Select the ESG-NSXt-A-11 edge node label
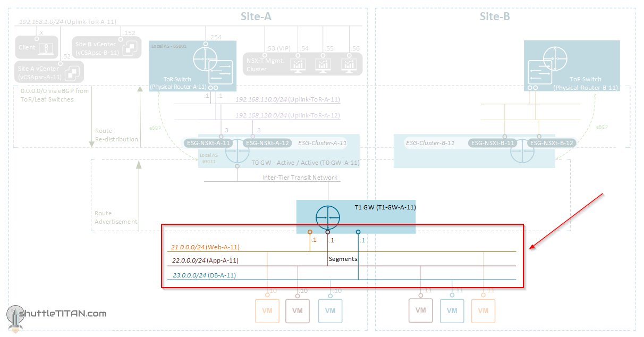The image size is (644, 337). point(208,143)
